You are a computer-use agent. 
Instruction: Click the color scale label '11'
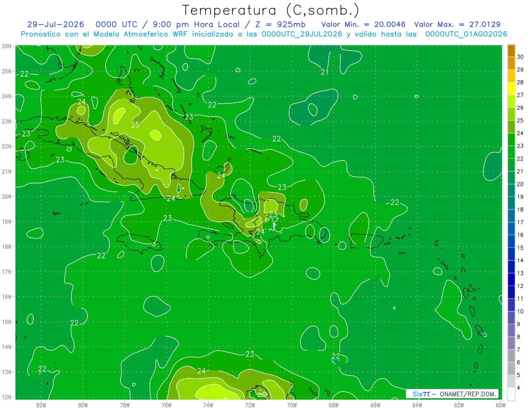coord(520,298)
